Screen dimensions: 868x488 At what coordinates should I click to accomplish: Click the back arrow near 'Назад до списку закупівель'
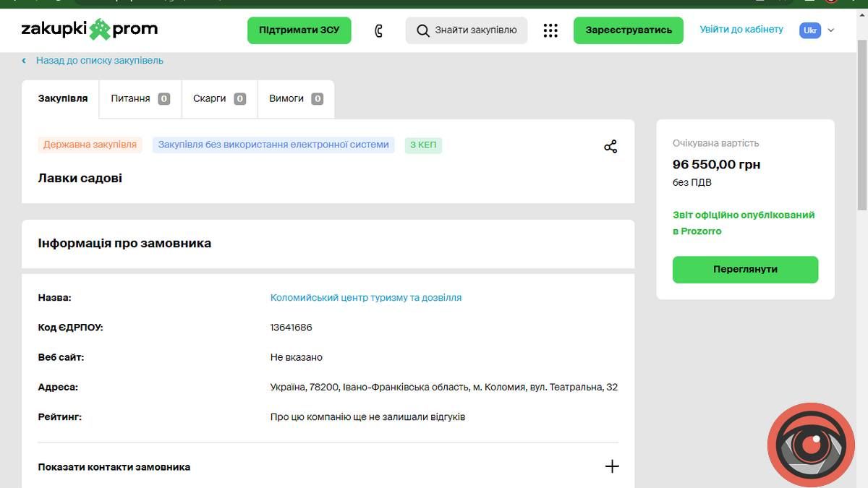click(24, 61)
